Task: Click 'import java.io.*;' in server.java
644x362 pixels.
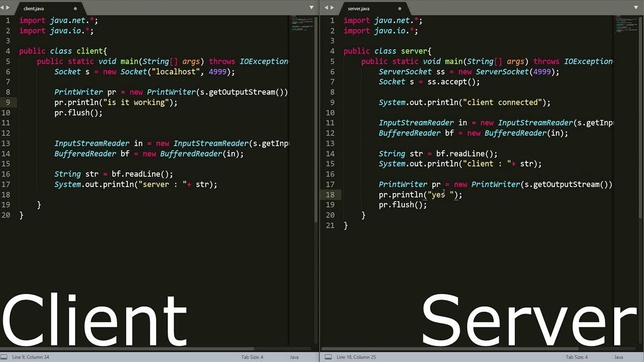Action: tap(381, 31)
